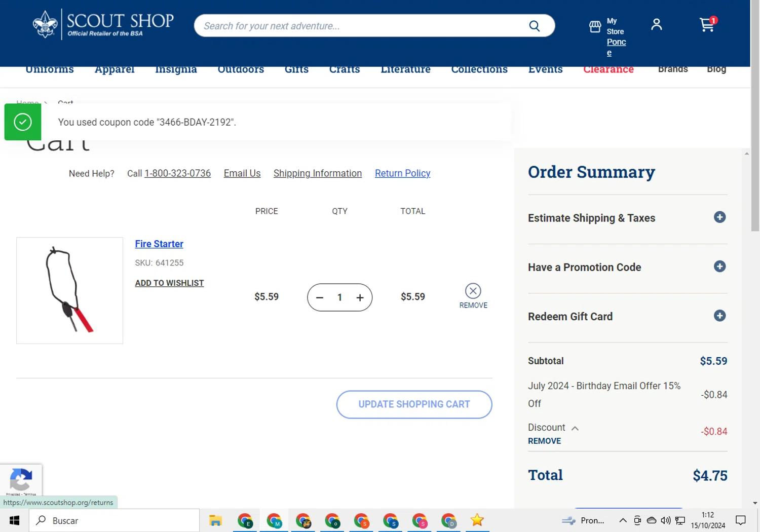
Task: Expand Have a Promotion Code section
Action: pyautogui.click(x=719, y=267)
